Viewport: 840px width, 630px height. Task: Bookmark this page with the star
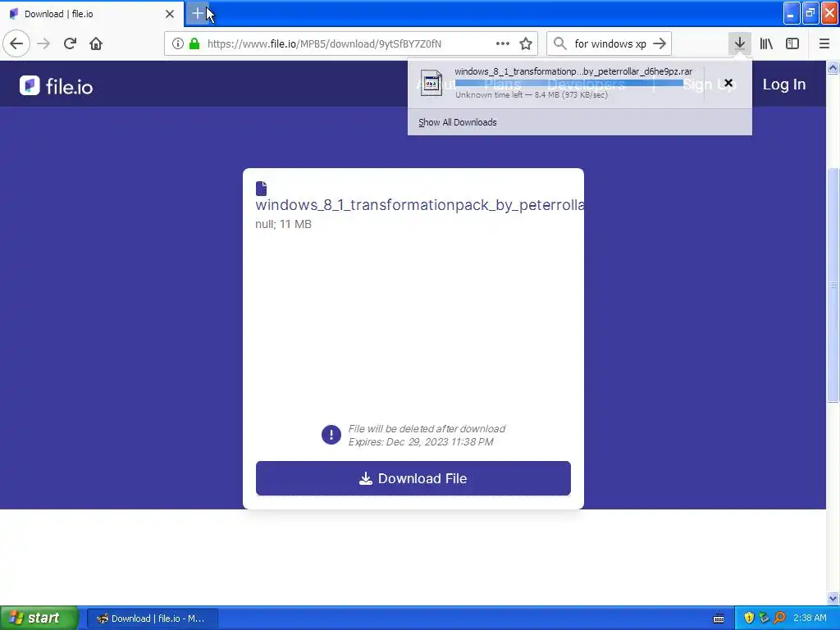[526, 43]
